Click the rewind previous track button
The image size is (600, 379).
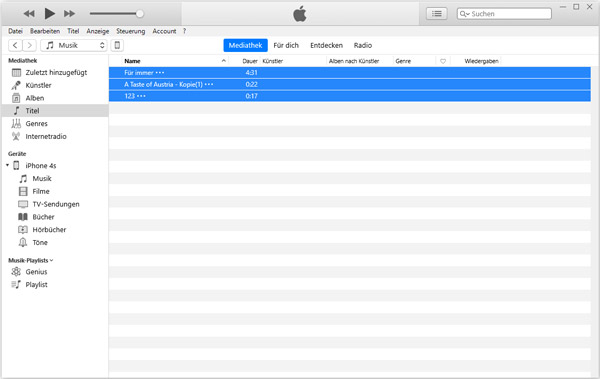[29, 14]
